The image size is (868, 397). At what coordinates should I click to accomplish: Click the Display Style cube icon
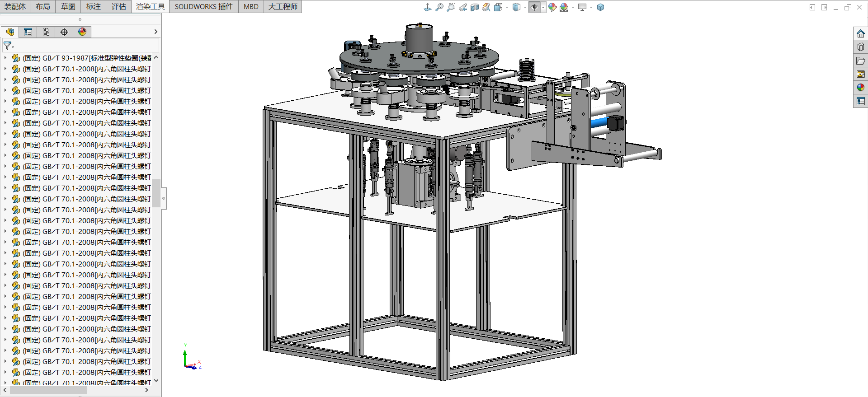[x=516, y=7]
